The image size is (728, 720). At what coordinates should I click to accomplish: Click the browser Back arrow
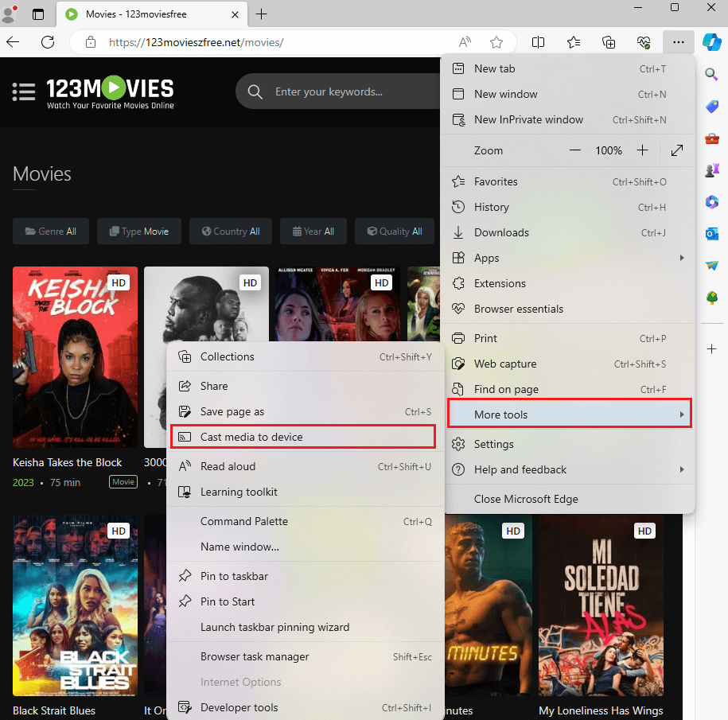[x=13, y=42]
